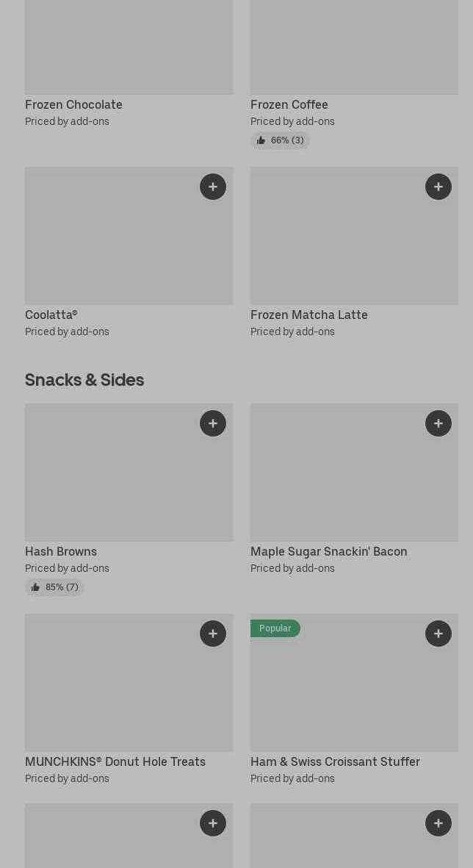Add Frozen Matcha Latte with plus button
Screen dimensions: 473x868
coord(438,187)
